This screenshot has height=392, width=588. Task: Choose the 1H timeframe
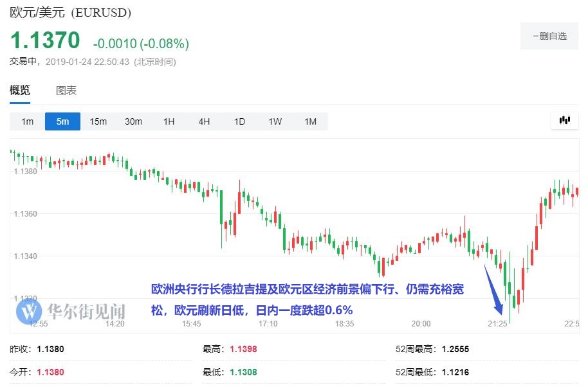(169, 121)
